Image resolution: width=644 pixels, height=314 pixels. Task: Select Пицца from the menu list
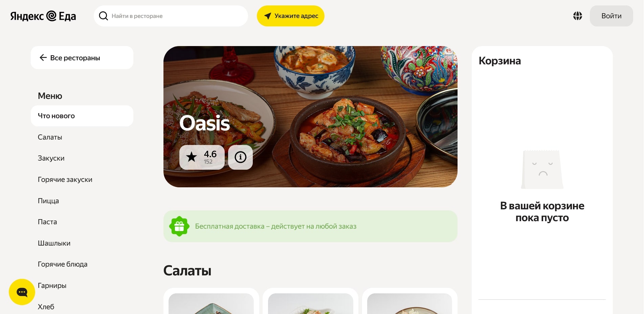click(x=48, y=201)
